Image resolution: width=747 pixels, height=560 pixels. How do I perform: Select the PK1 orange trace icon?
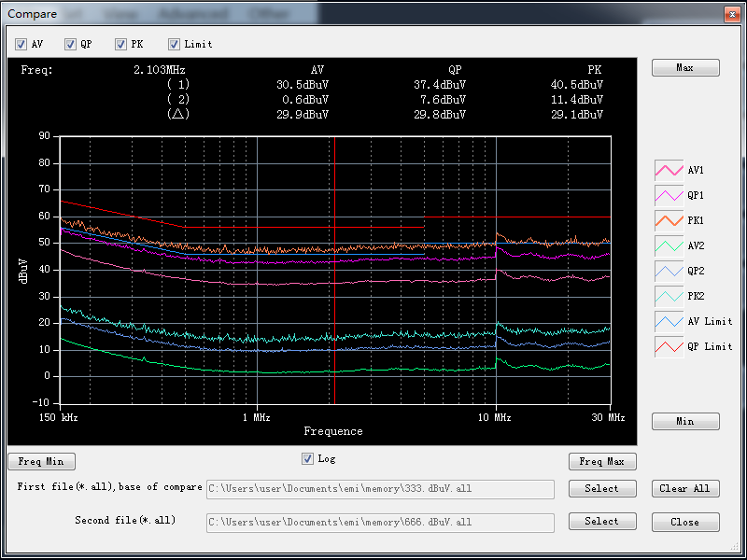click(x=669, y=220)
